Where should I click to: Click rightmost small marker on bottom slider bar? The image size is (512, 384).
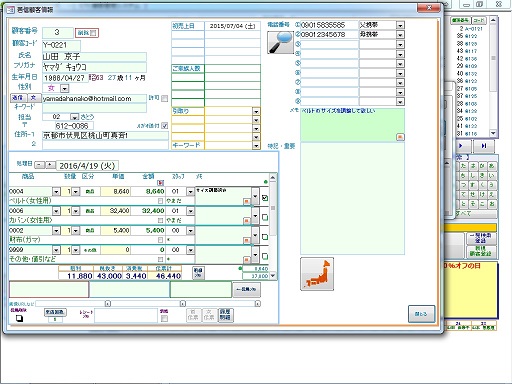[x=258, y=304]
